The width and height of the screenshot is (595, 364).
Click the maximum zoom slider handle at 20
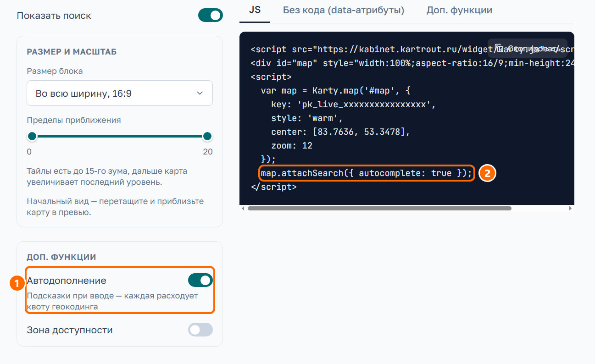[x=207, y=136]
